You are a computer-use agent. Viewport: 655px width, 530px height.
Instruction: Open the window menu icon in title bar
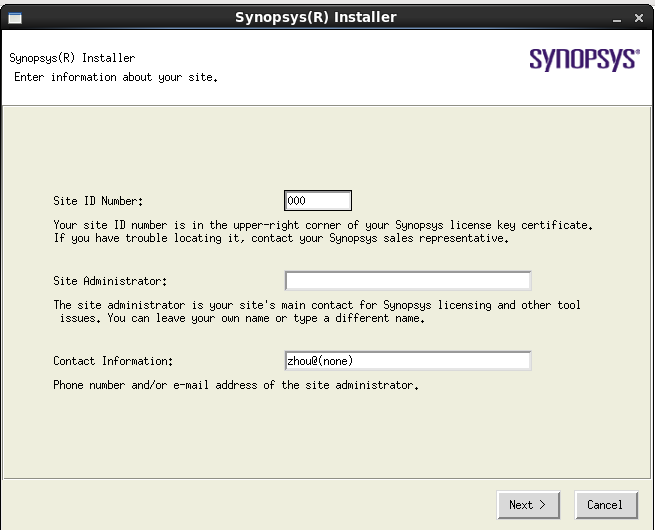(x=15, y=18)
